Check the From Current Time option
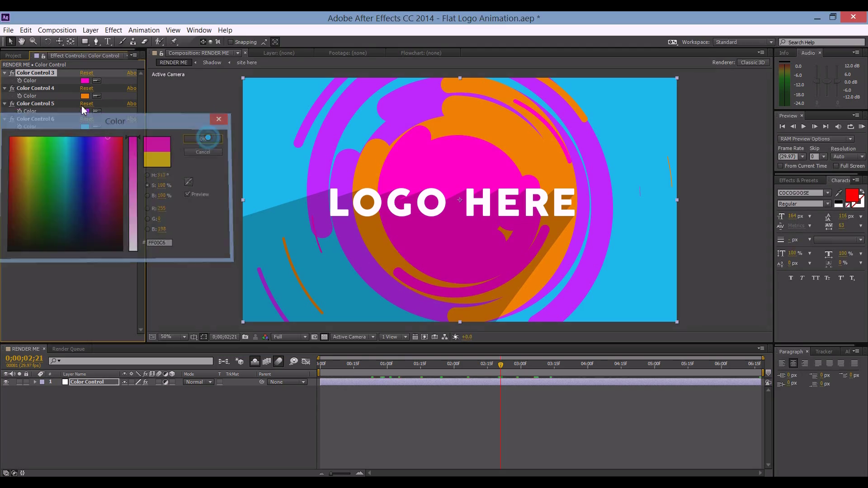 780,166
